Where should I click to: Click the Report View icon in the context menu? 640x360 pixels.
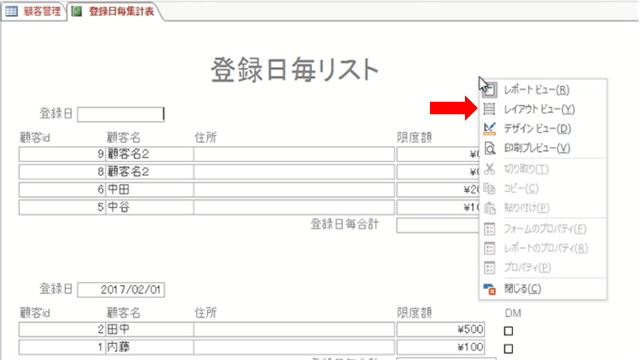coord(489,90)
